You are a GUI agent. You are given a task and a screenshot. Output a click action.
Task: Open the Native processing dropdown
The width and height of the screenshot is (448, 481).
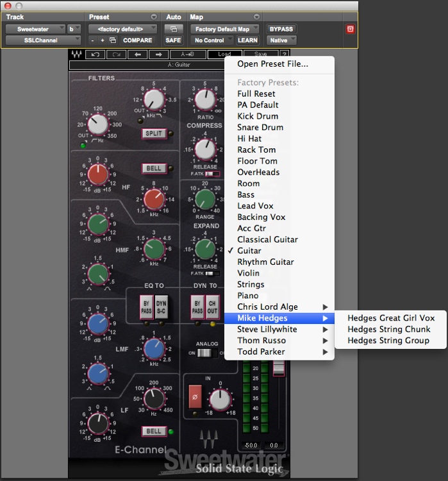[281, 40]
